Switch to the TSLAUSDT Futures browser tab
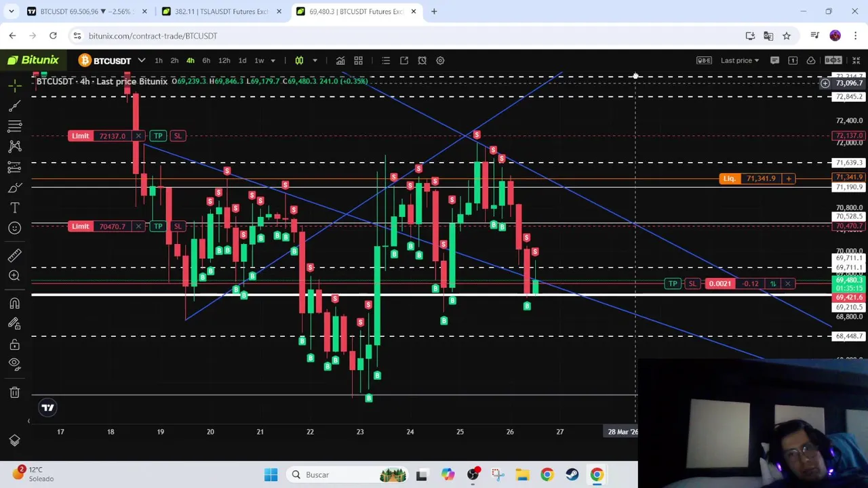 pos(220,12)
